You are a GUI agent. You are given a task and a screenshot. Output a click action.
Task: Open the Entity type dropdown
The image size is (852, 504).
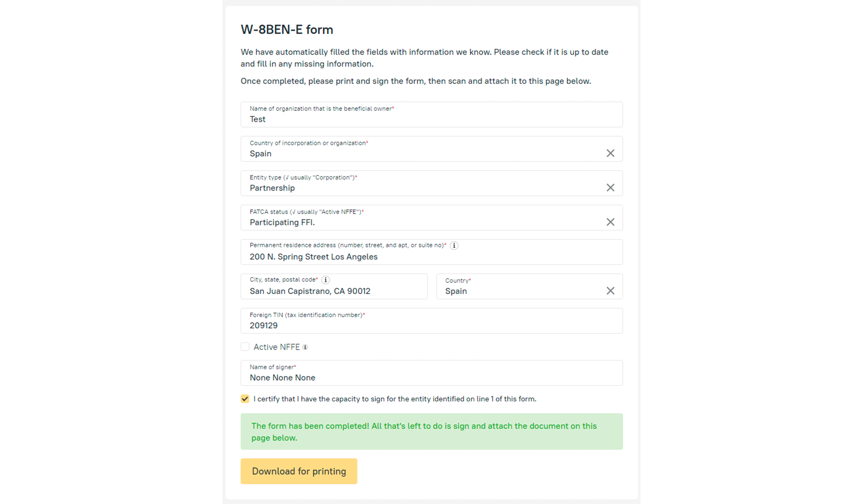(x=420, y=188)
